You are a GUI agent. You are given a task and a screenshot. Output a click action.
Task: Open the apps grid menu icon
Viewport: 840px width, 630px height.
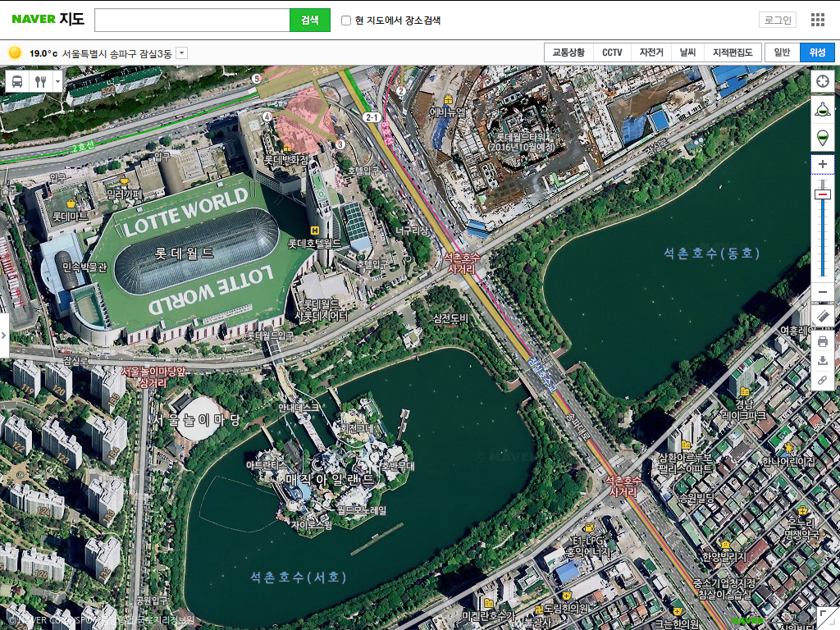(818, 20)
